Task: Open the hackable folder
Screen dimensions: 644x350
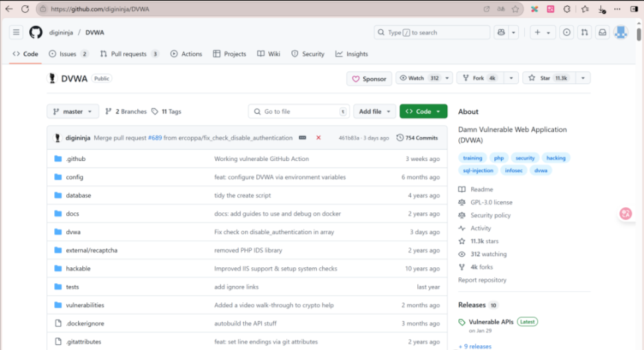Action: click(78, 269)
